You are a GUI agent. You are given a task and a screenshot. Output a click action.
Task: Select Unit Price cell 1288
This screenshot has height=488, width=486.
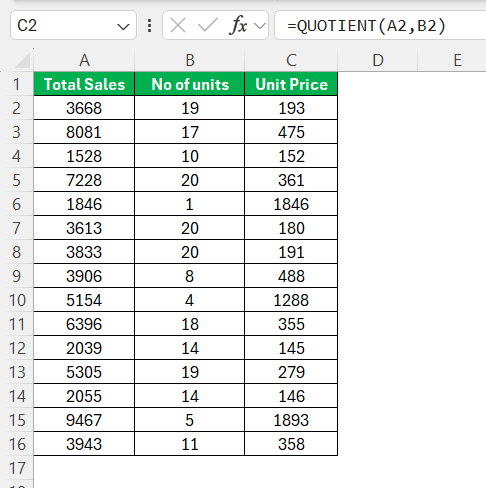291,300
